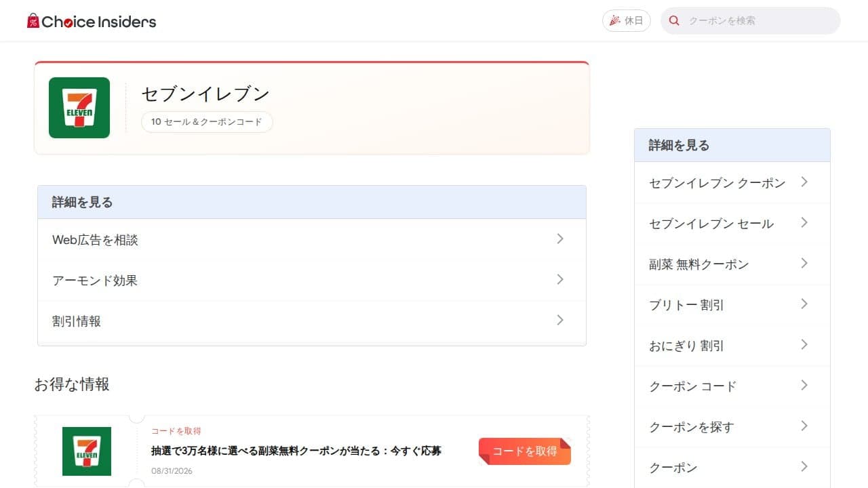
Task: Click the 08/31/2026 expiry date
Action: [x=172, y=471]
